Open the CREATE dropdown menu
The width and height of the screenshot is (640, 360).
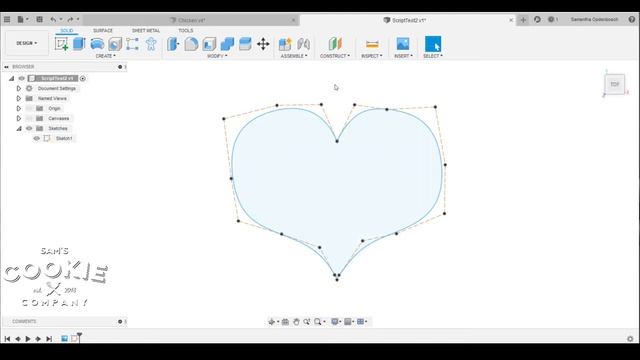(105, 56)
